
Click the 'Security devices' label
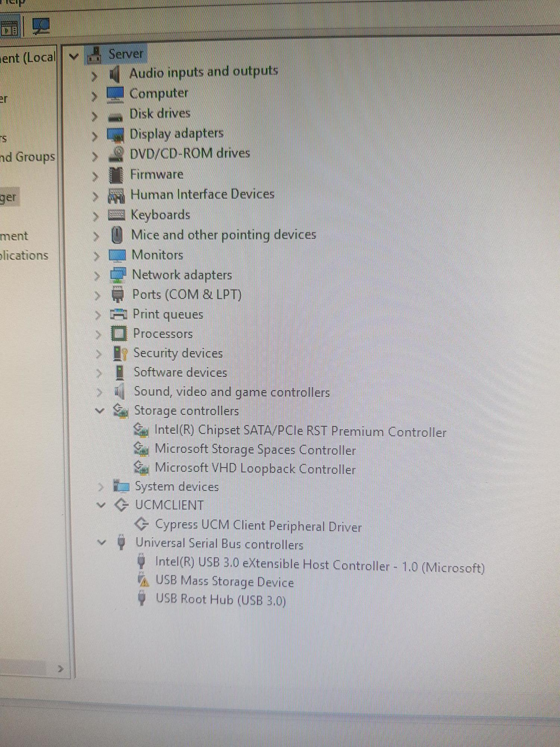(178, 353)
